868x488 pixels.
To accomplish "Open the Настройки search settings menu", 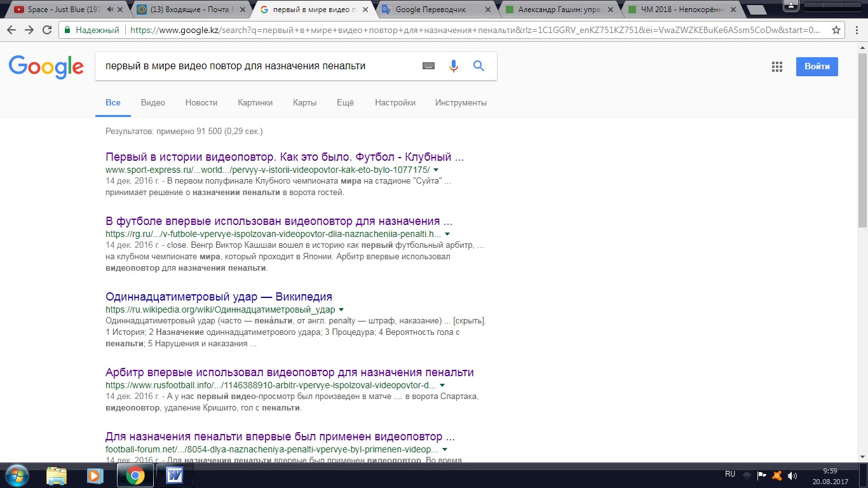I will [x=395, y=102].
